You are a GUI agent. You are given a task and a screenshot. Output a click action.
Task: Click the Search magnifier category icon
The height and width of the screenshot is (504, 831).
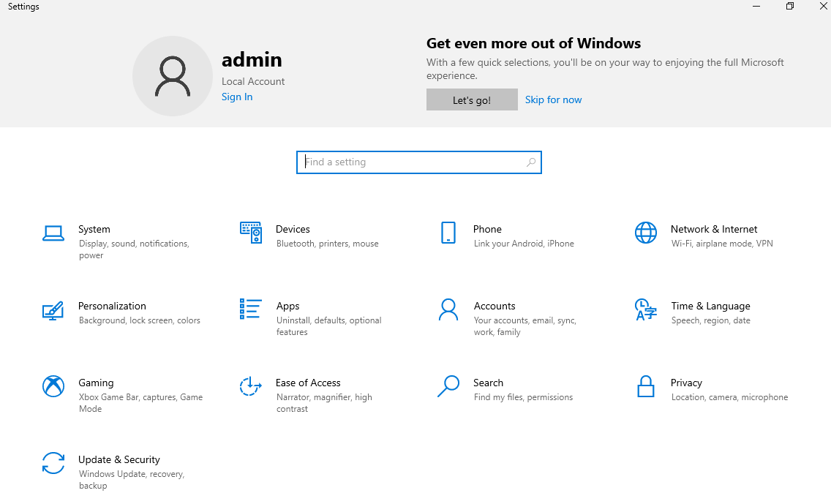pos(448,386)
